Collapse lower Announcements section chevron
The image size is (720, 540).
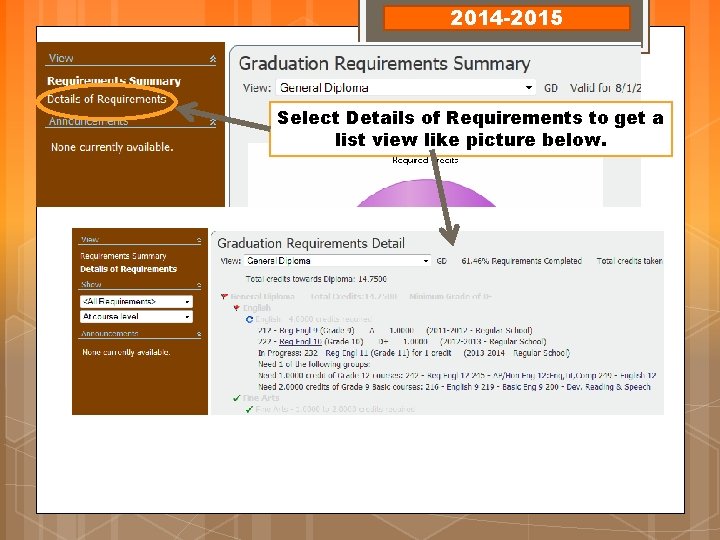pos(199,334)
